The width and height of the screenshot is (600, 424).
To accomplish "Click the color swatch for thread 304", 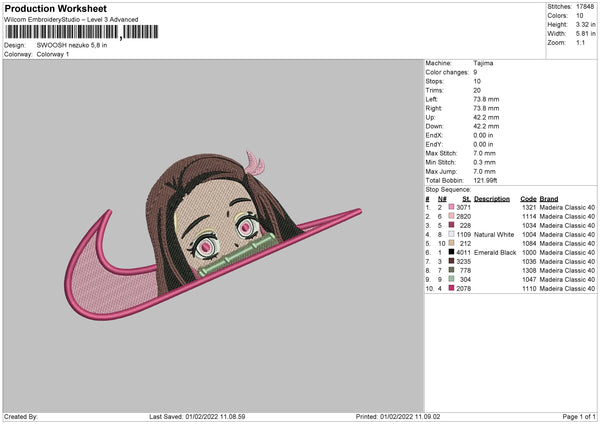I will tap(451, 279).
